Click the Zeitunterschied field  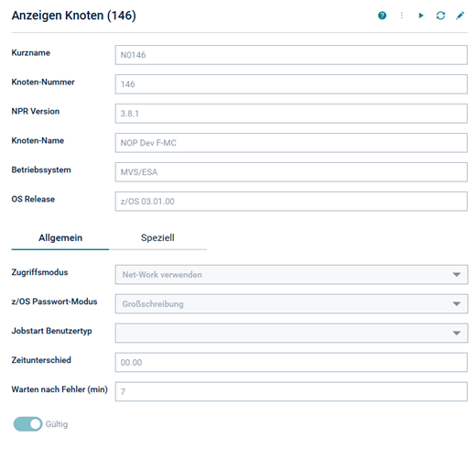291,363
